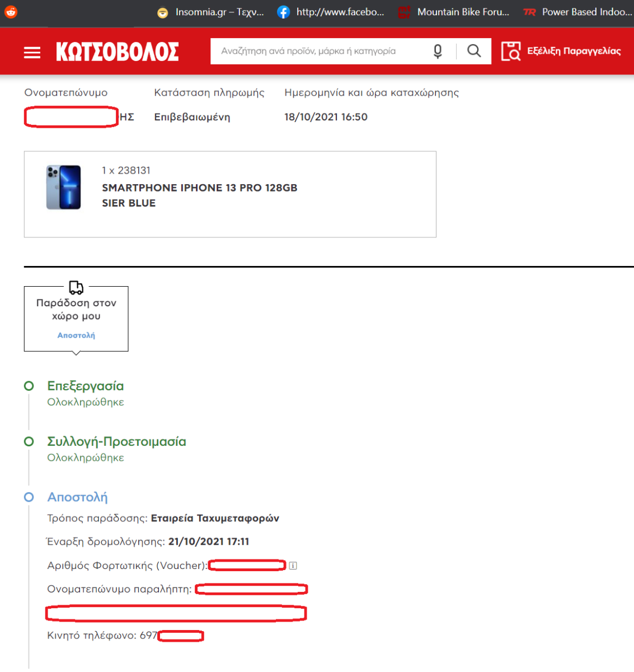Viewport: 634px width, 672px height.
Task: Click the Αριθμός Φορτωτικής (Voucher) label
Action: pos(128,566)
